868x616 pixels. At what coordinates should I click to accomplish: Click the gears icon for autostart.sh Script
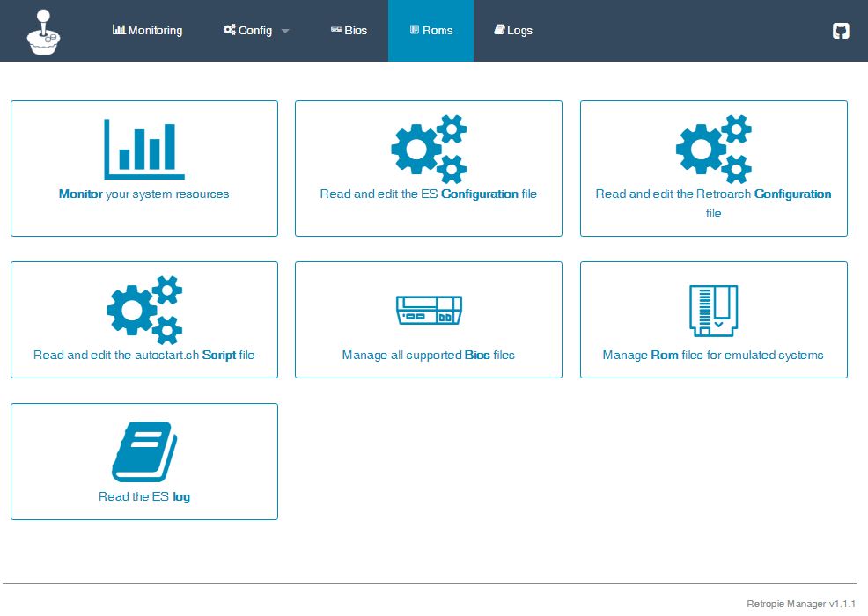144,310
